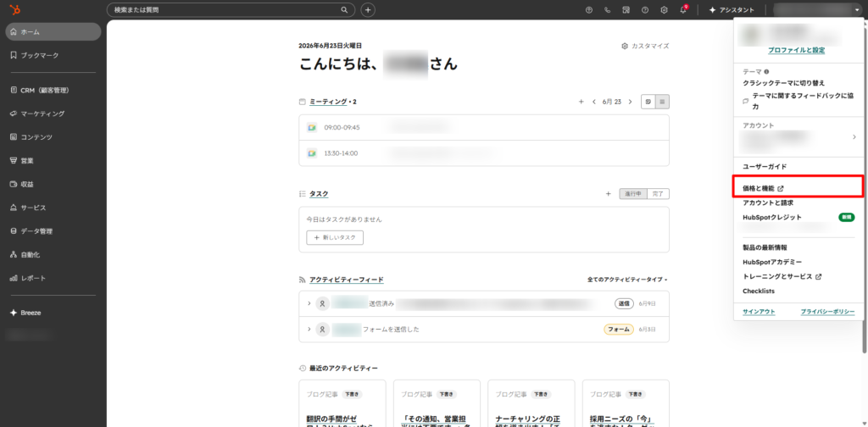Open the marketplace storefront icon

pyautogui.click(x=626, y=10)
